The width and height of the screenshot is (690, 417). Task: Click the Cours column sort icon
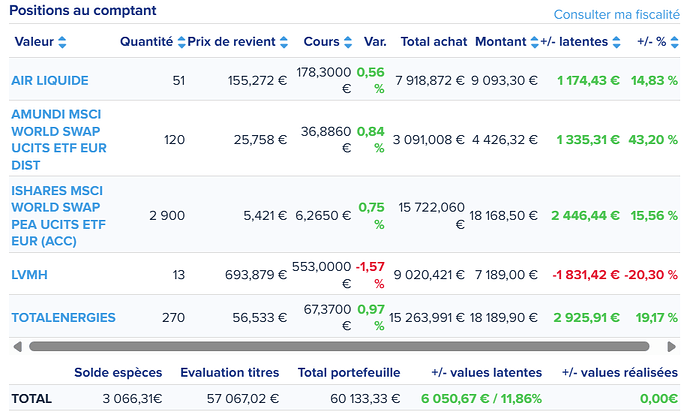click(346, 42)
